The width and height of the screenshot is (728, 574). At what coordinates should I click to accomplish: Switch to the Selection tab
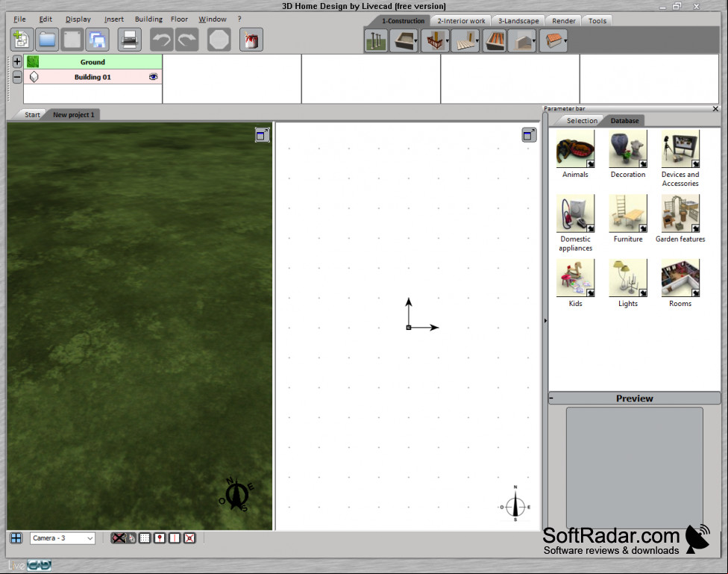[x=582, y=121]
